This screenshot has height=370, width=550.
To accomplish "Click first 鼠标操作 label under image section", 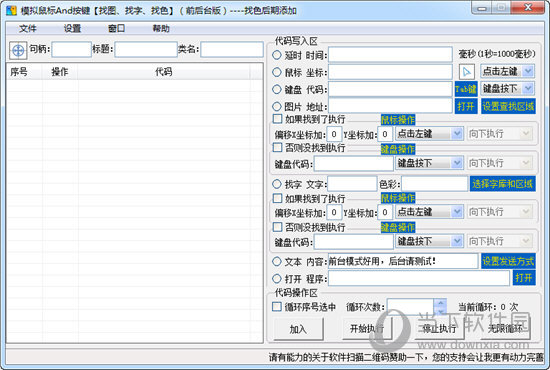I will coord(398,120).
